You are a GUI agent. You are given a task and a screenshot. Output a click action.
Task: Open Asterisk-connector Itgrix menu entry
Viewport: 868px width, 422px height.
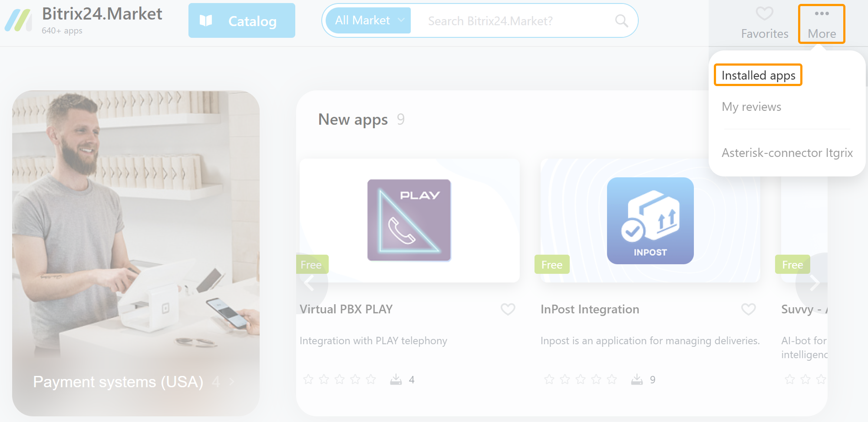[x=787, y=153]
